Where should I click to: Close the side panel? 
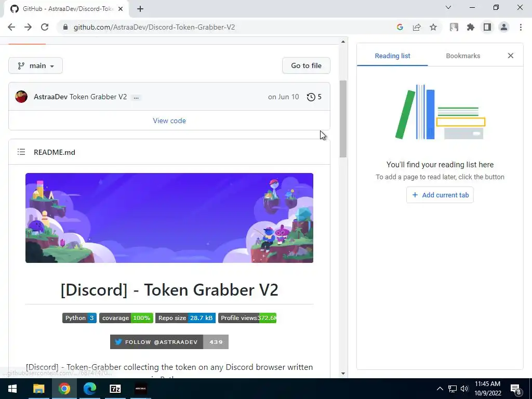click(x=511, y=56)
